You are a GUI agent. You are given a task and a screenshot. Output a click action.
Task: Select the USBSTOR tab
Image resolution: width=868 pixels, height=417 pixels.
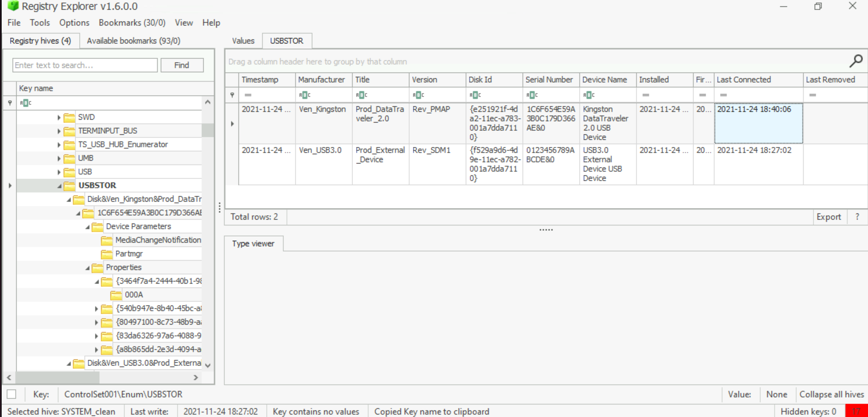point(287,41)
